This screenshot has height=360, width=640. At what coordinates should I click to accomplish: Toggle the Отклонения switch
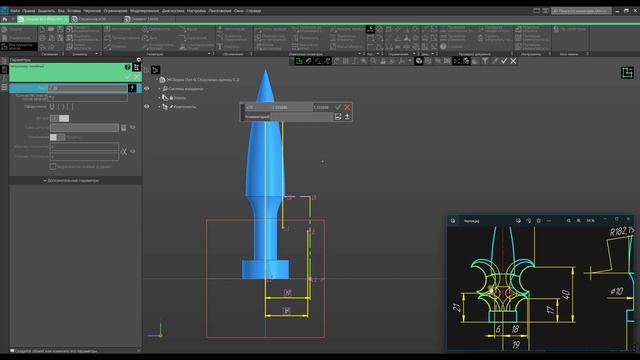[x=58, y=137]
